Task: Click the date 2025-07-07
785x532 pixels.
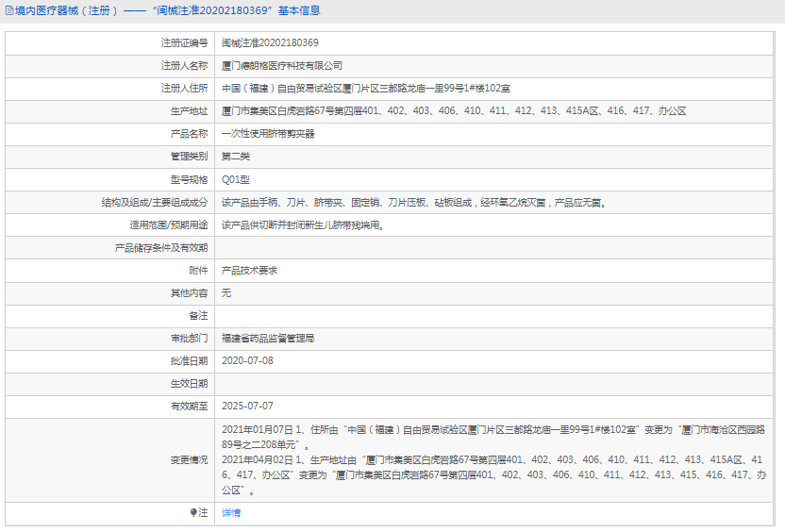Action: tap(247, 406)
